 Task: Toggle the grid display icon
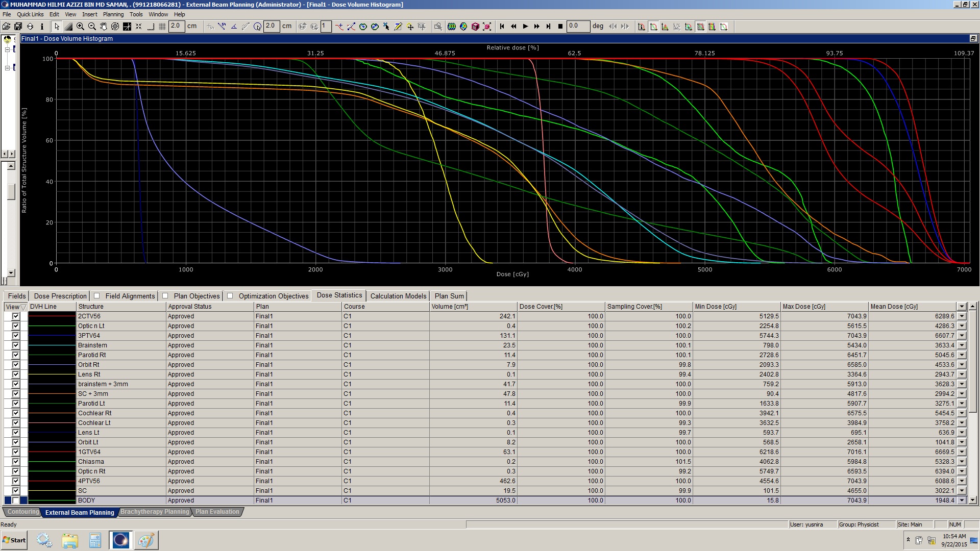pyautogui.click(x=162, y=27)
